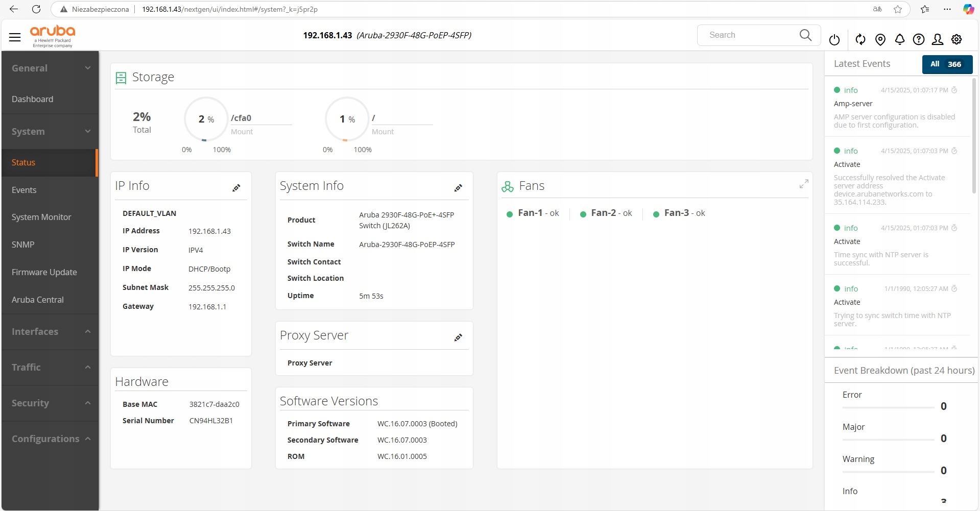Click the power reboot icon

[x=834, y=39]
